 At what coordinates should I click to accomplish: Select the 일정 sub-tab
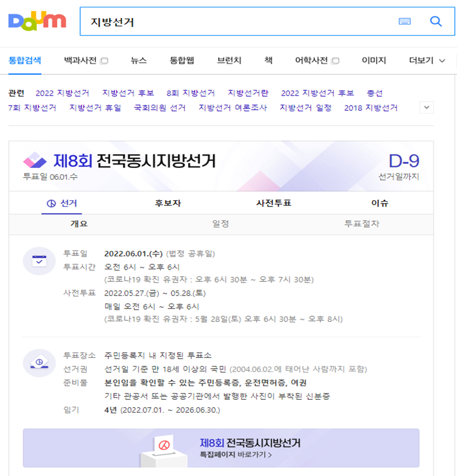coord(221,224)
